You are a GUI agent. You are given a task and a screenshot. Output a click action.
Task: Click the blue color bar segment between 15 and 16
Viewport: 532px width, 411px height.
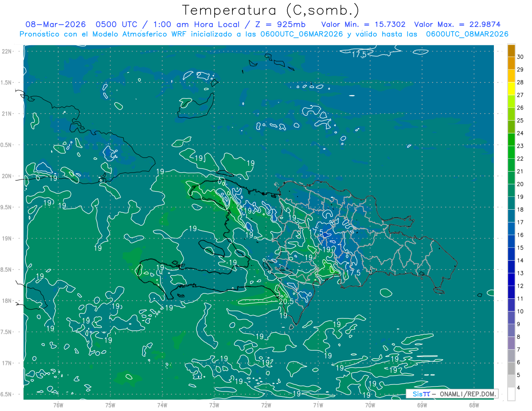(511, 242)
